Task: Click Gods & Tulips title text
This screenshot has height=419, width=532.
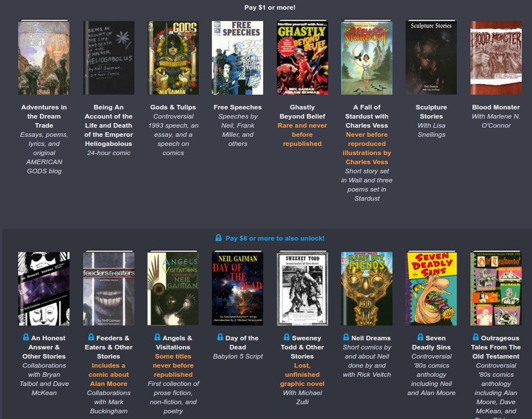Action: click(173, 107)
